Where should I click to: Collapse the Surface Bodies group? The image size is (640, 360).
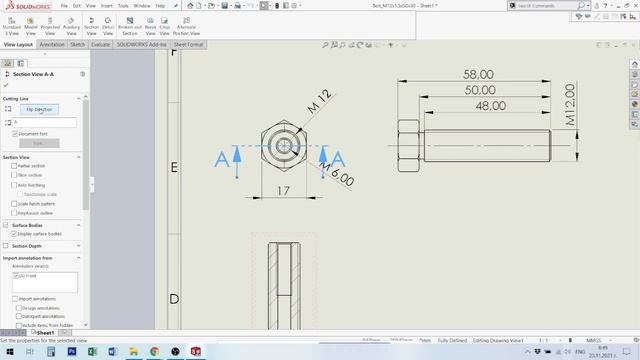point(78,225)
